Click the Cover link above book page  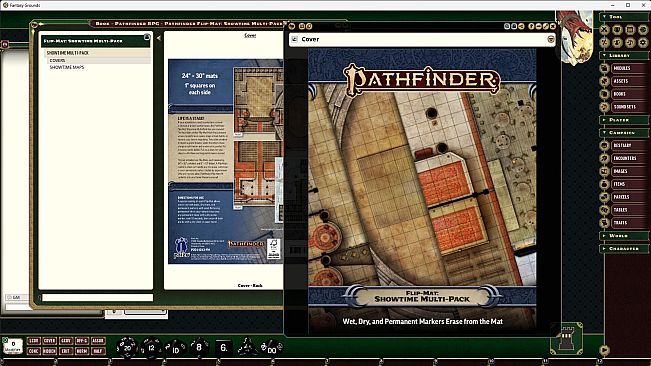click(x=250, y=36)
